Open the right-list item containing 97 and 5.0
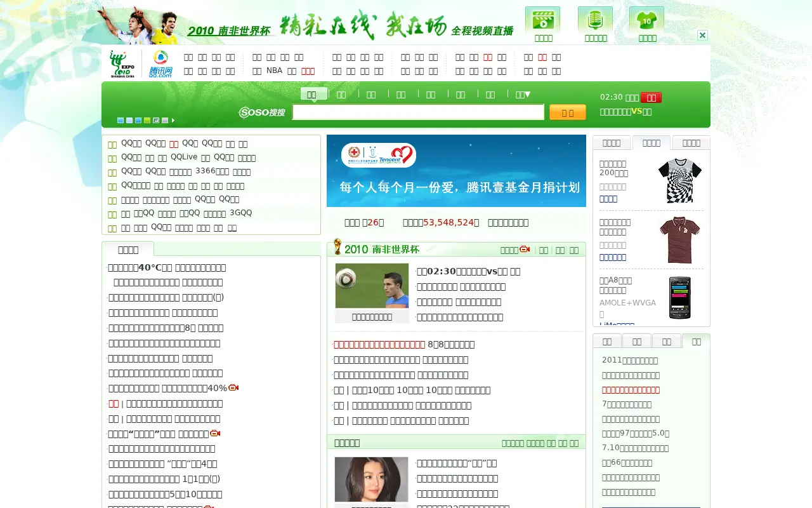 tap(636, 434)
